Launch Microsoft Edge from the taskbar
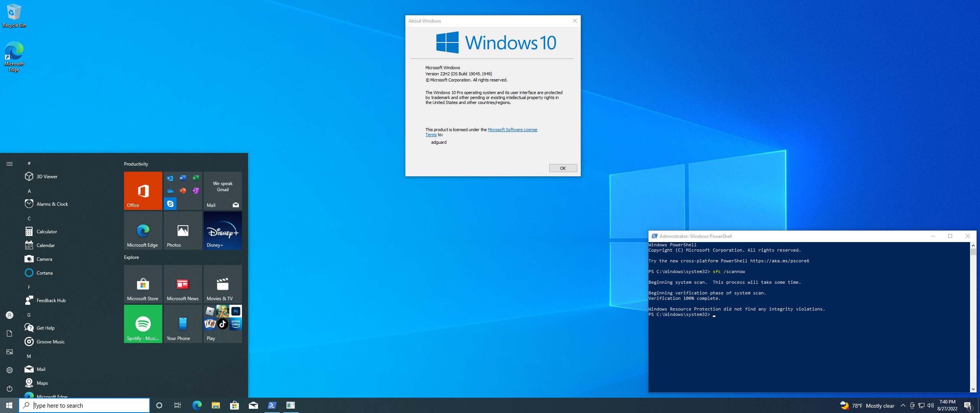 pos(197,405)
